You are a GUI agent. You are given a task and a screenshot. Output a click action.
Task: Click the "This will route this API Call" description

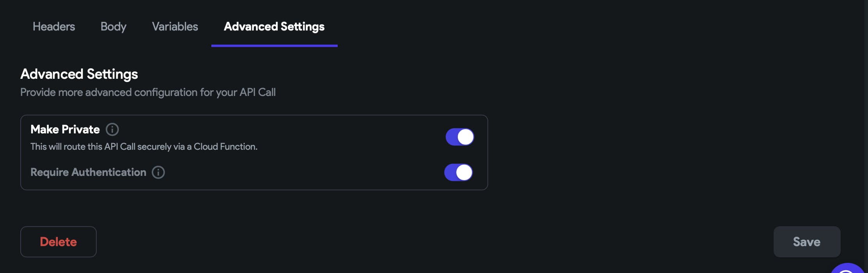(144, 147)
